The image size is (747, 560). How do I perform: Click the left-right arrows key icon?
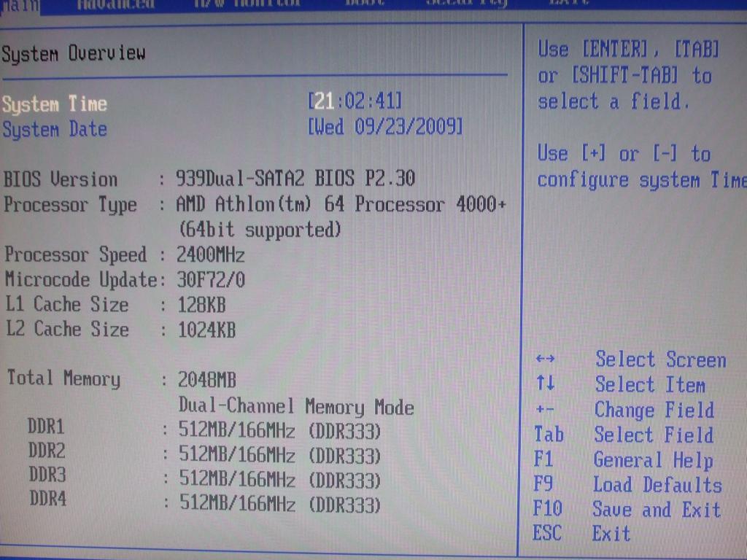point(545,359)
